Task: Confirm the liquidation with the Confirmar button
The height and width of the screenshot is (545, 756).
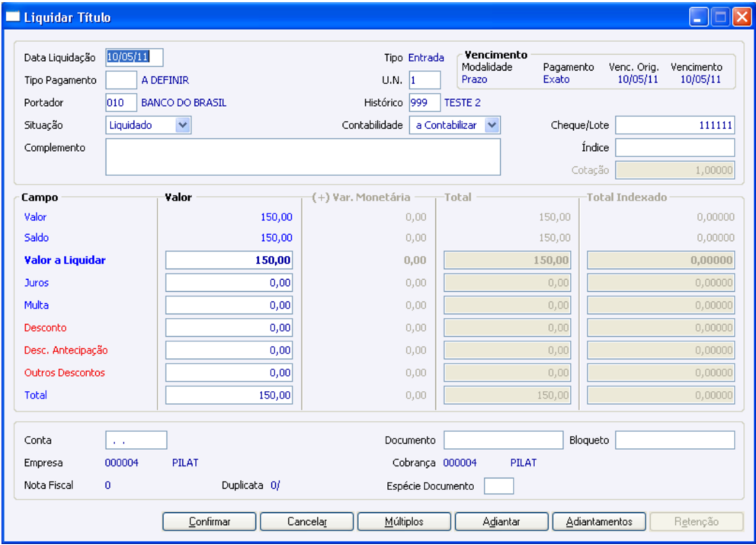Action: (x=210, y=521)
